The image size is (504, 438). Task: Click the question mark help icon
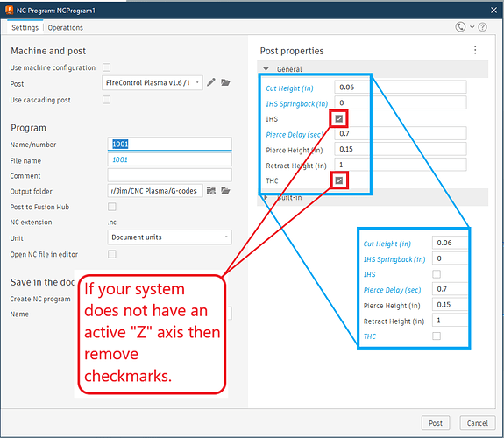[x=482, y=27]
